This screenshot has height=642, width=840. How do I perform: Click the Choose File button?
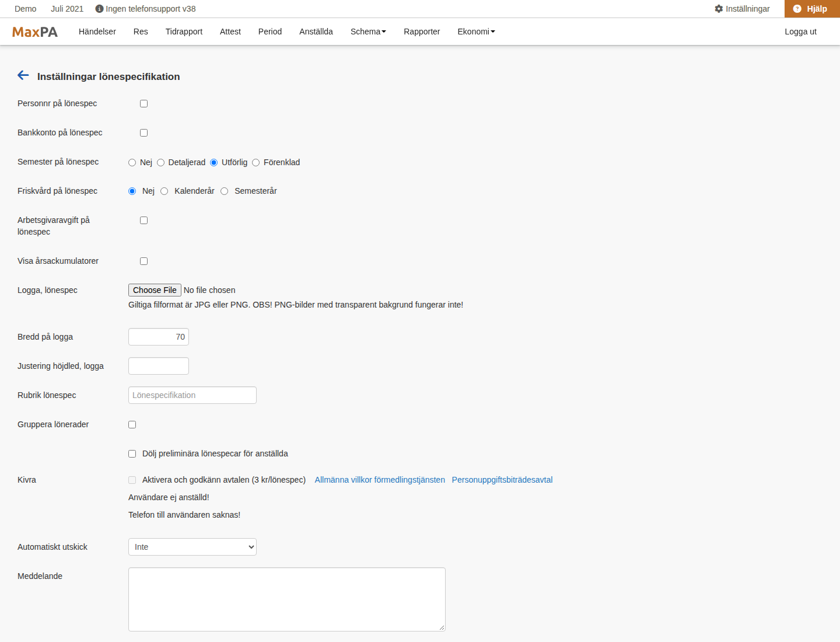(x=155, y=290)
